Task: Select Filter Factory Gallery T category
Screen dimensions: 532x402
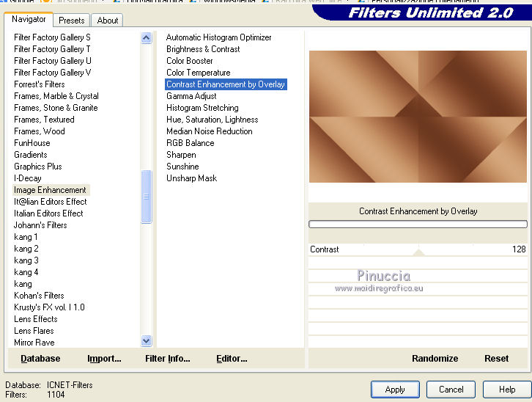Action: (52, 49)
